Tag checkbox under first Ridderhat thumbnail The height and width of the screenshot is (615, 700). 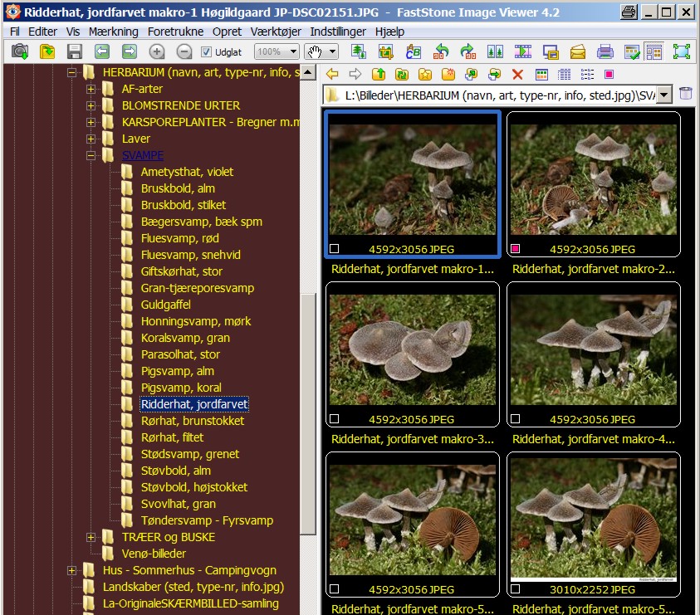[335, 248]
